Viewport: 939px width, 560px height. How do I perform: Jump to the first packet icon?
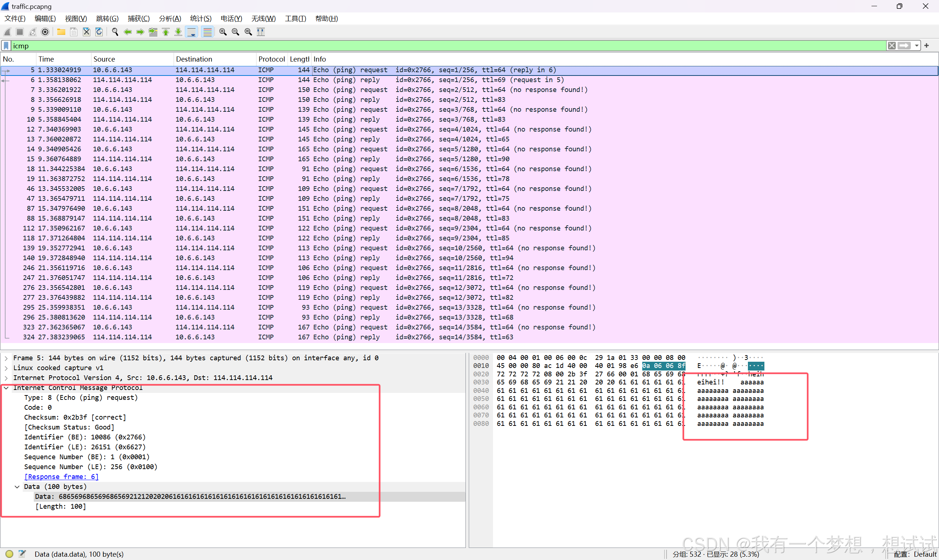pos(166,32)
